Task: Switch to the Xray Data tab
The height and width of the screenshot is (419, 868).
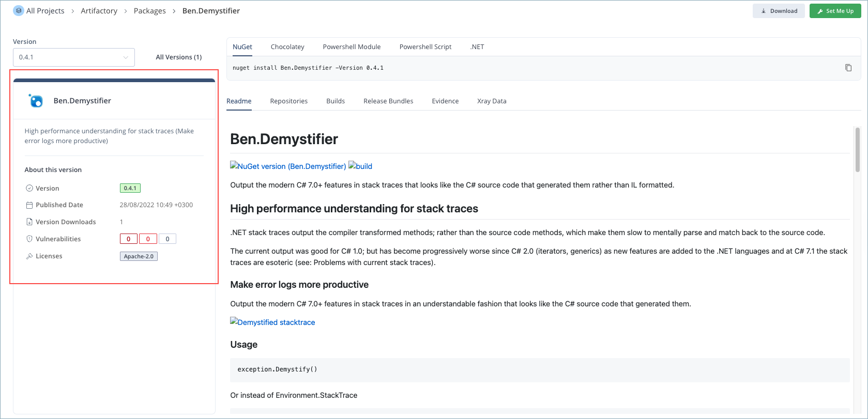Action: point(492,101)
